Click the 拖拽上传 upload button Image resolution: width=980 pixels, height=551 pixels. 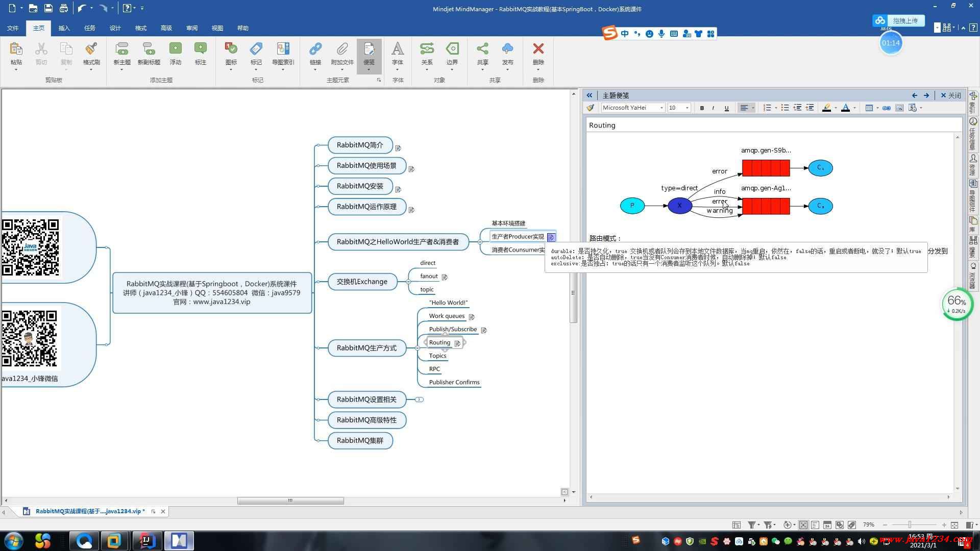tap(898, 20)
